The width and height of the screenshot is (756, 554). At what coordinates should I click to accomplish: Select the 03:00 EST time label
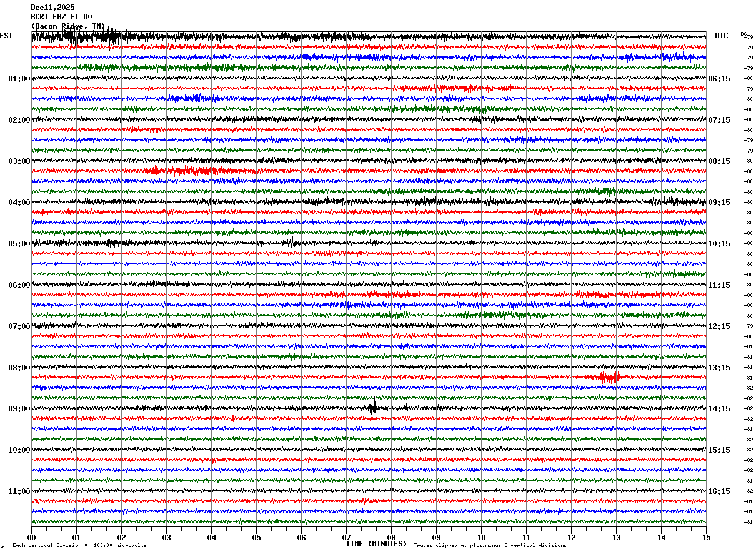click(19, 161)
